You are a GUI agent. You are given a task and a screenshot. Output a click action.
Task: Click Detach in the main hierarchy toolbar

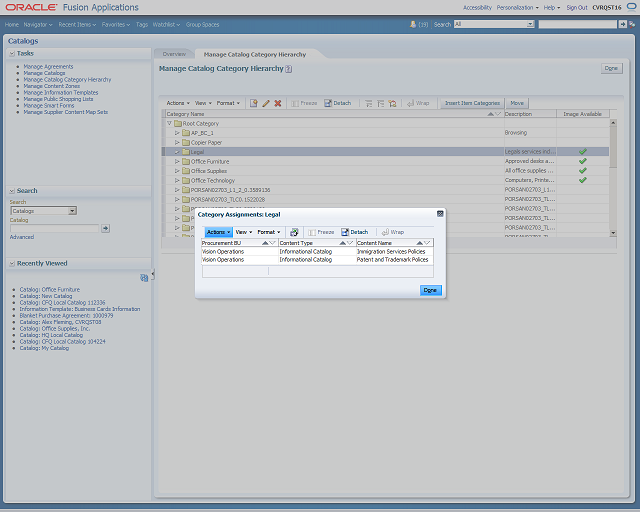338,103
